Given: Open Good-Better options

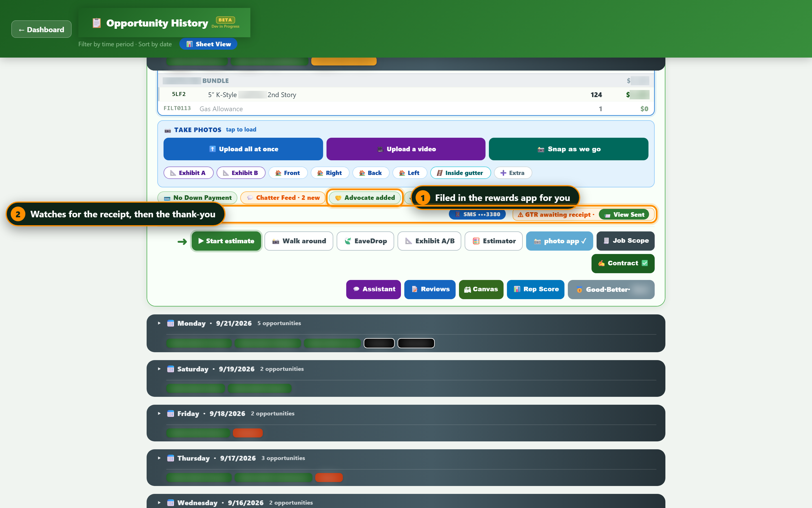Looking at the screenshot, I should [x=611, y=289].
